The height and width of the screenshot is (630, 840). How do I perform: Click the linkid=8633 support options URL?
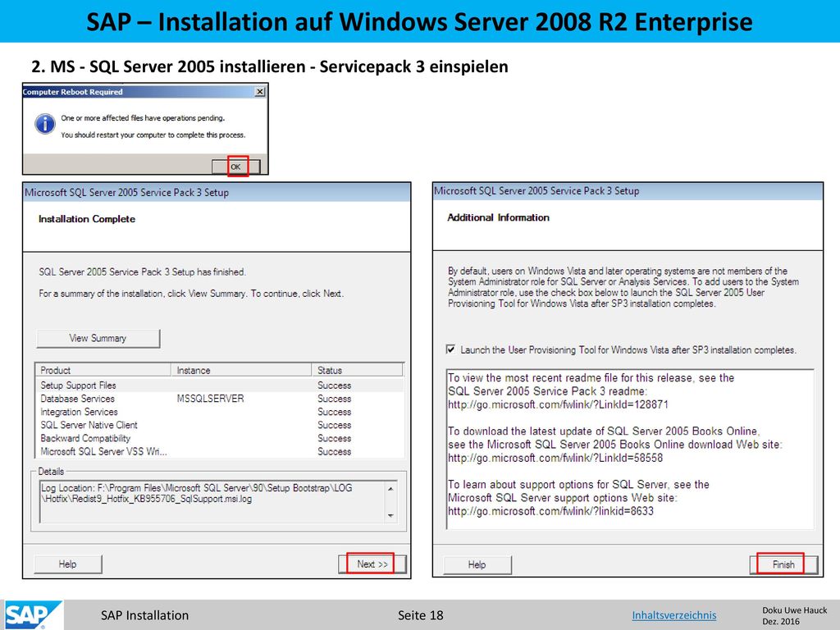click(550, 511)
